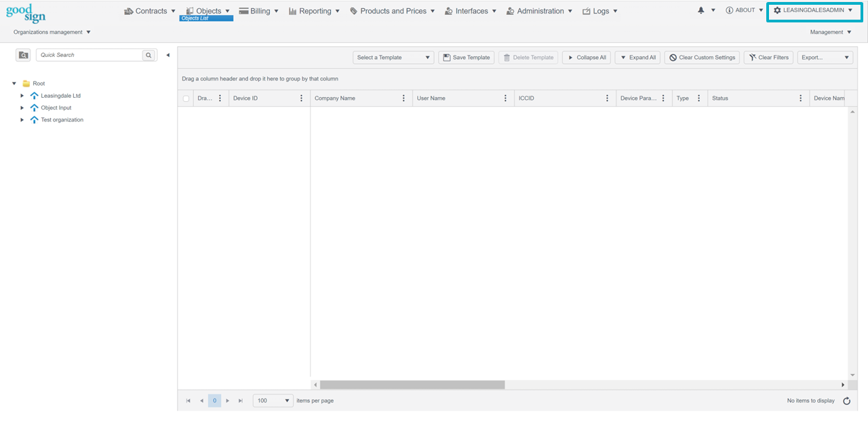Open ICCID column three-dot menu
868x429 pixels.
(x=607, y=98)
